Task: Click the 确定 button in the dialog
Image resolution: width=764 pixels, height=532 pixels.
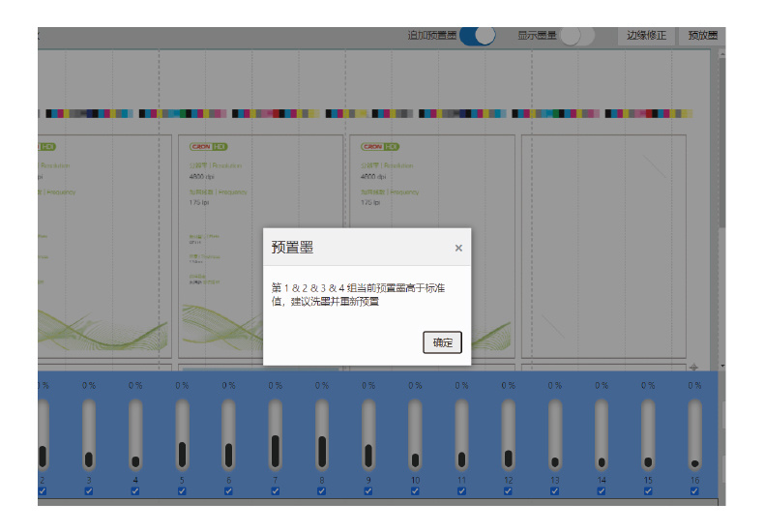Action: coord(442,342)
